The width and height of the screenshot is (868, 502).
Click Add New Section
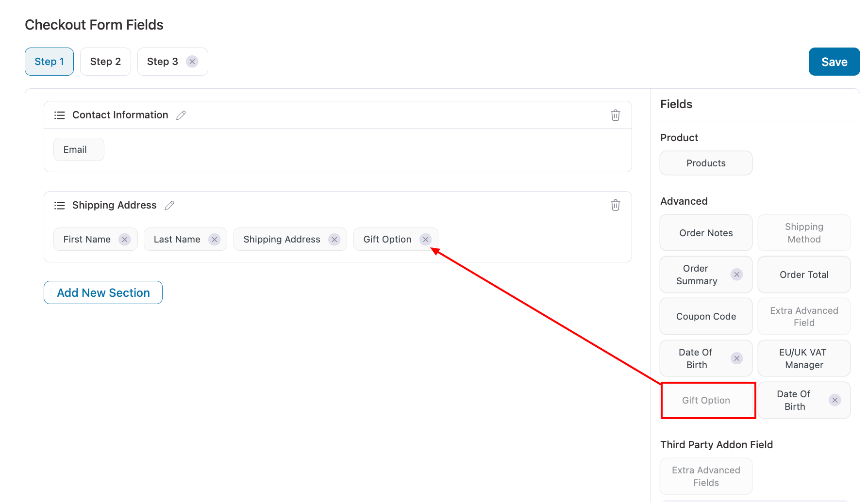click(x=103, y=292)
